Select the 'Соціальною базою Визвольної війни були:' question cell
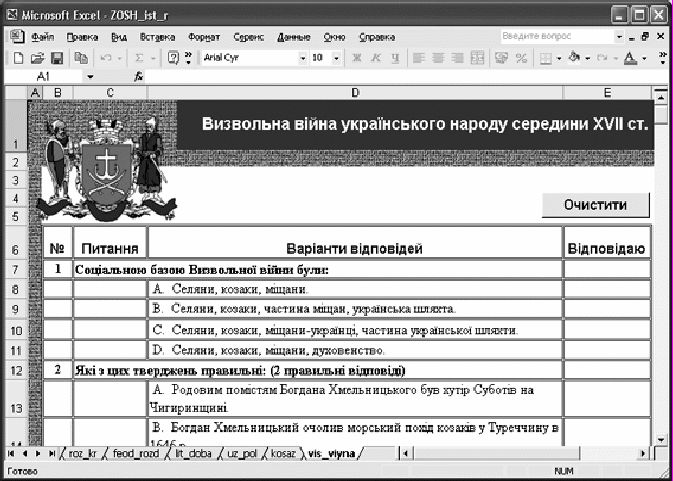 coord(318,270)
